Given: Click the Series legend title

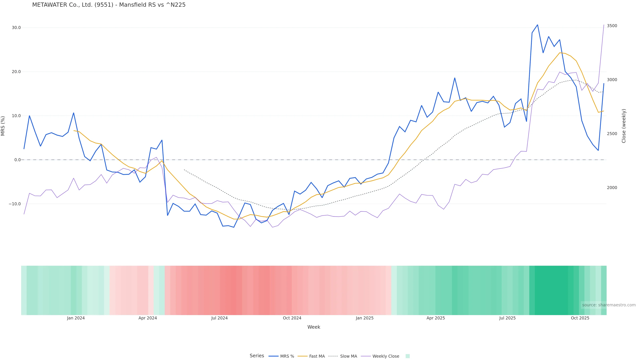Looking at the screenshot, I should click(257, 356).
